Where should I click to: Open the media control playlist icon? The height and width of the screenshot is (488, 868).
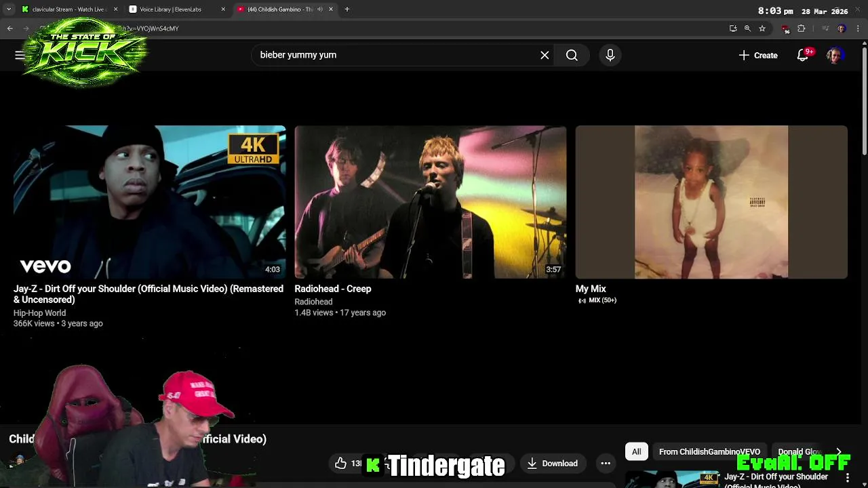tap(825, 28)
